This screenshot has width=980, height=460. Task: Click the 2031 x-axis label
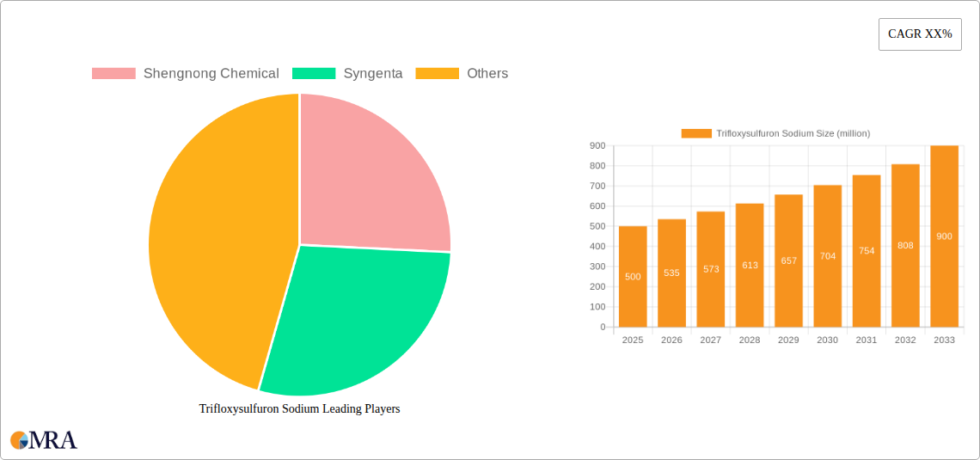coord(867,340)
